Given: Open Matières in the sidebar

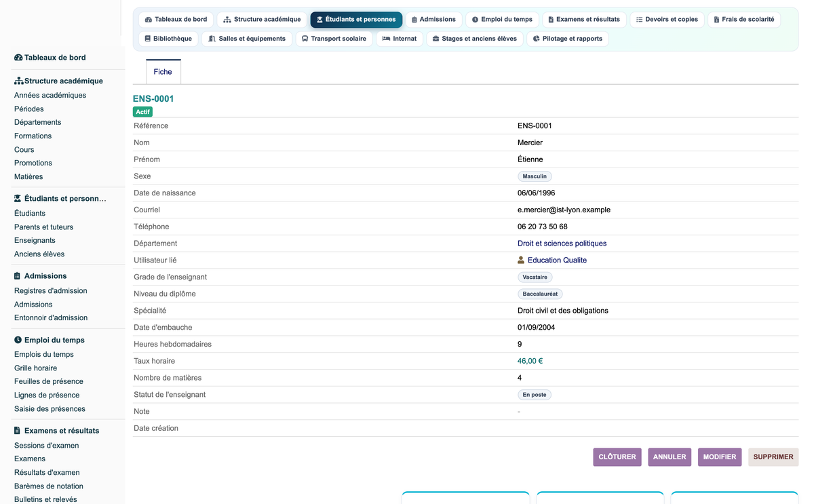Looking at the screenshot, I should 28,177.
